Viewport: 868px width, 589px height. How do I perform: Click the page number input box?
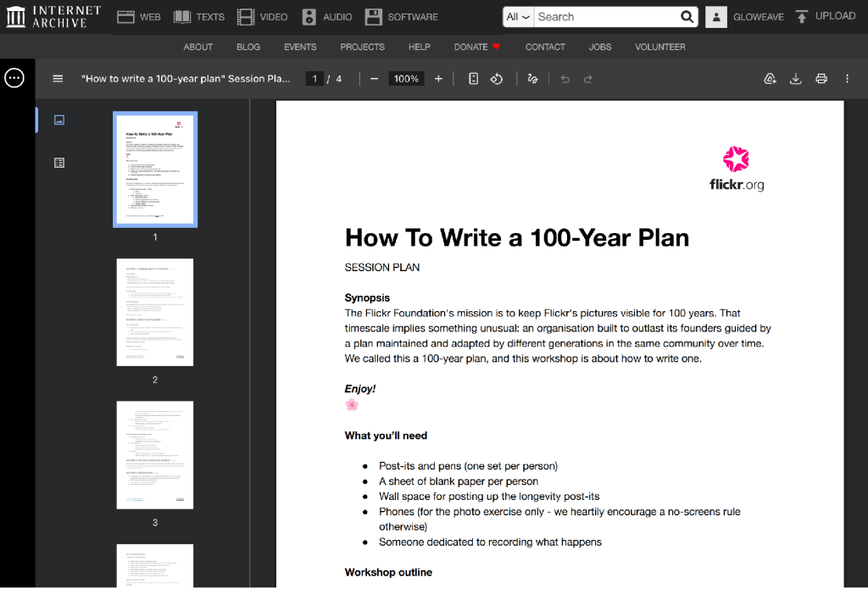tap(314, 79)
